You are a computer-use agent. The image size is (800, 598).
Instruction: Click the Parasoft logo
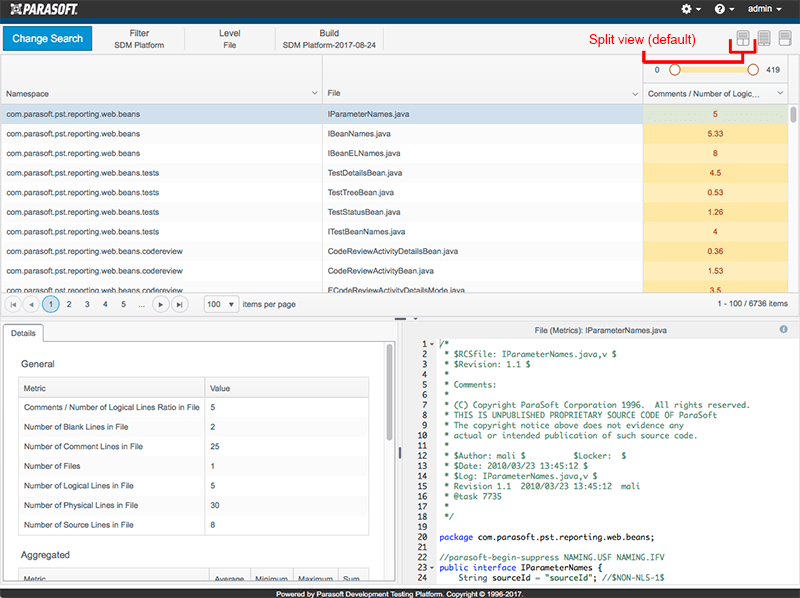[x=44, y=9]
